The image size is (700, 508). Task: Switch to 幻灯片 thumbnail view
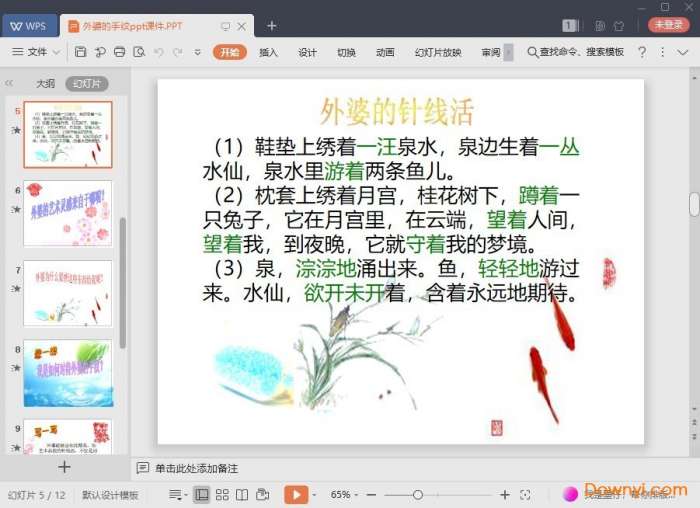[x=87, y=83]
